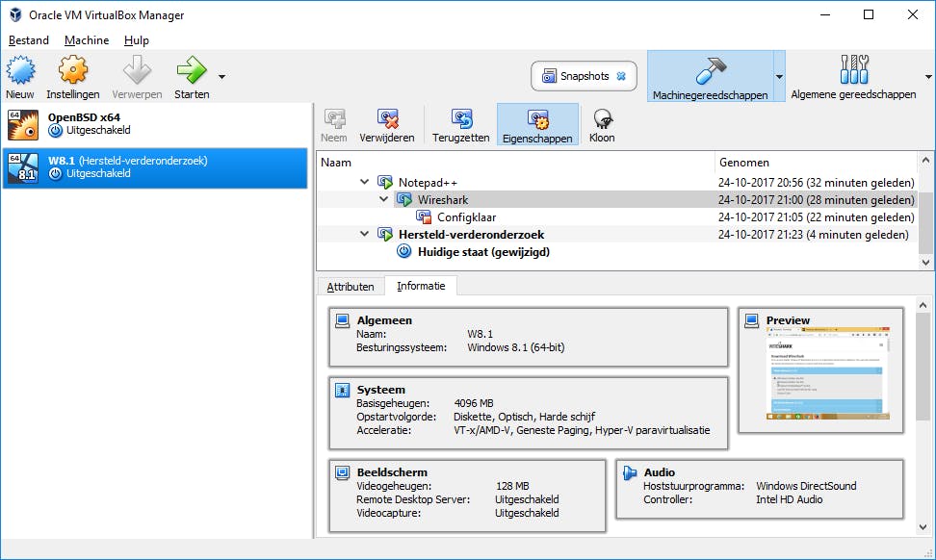
Task: Click the Kloon sheep icon
Action: pos(602,118)
